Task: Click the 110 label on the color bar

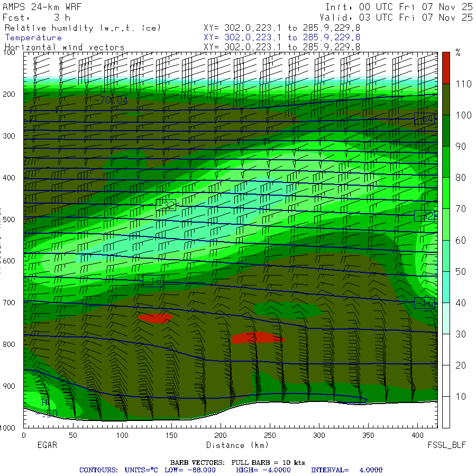Action: coord(463,84)
